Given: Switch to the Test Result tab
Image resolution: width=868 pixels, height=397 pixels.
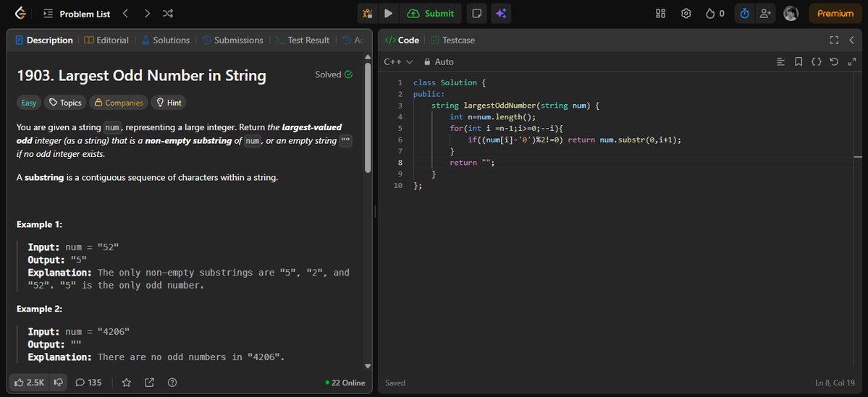Looking at the screenshot, I should 303,40.
